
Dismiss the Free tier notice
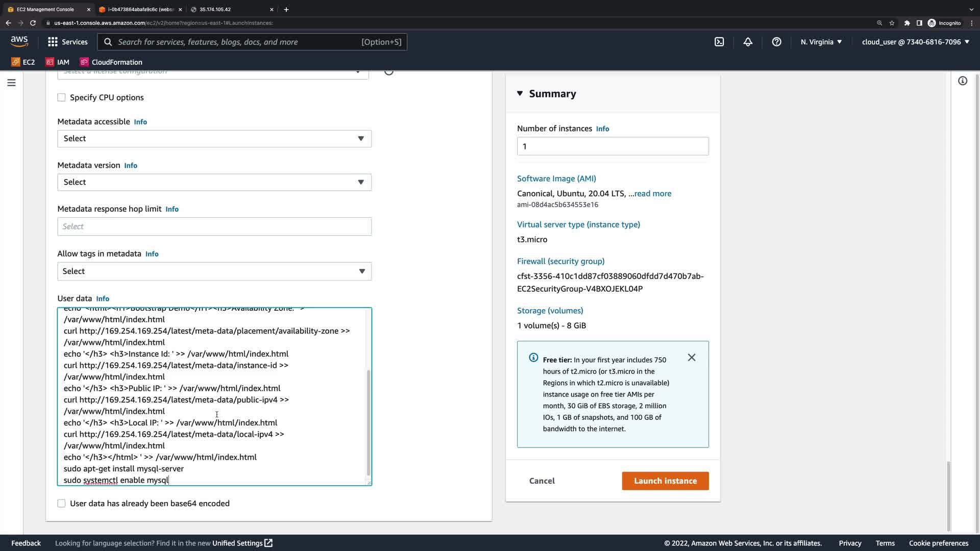coord(692,358)
